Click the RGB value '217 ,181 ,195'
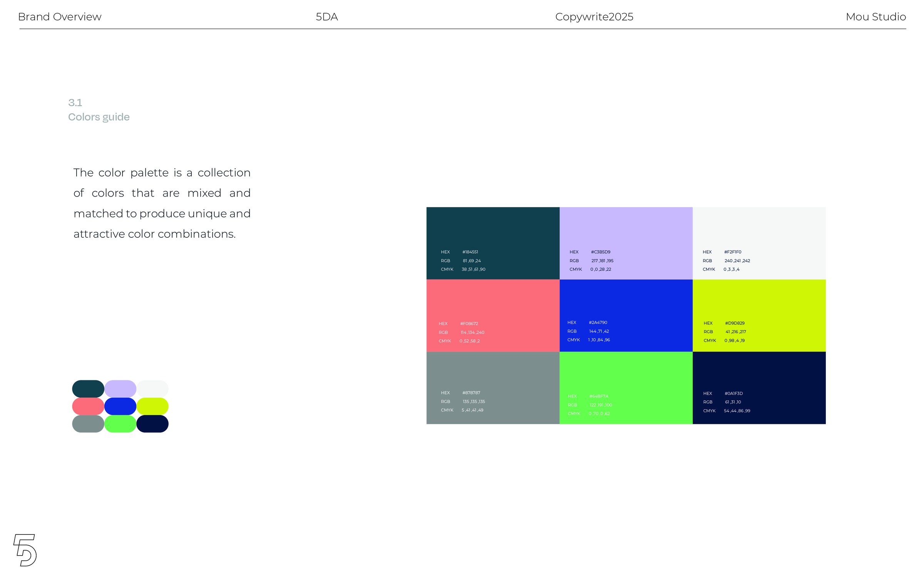The width and height of the screenshot is (924, 578). (603, 261)
